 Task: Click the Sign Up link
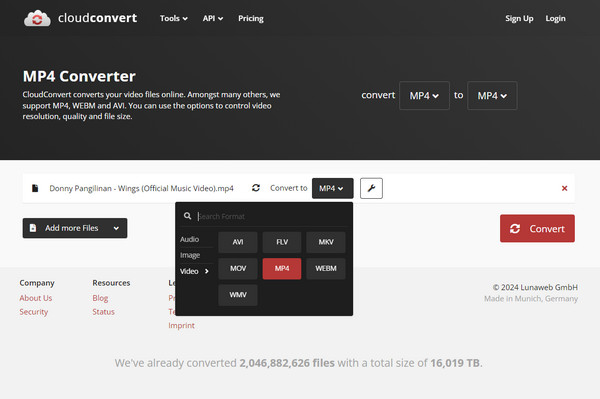coord(519,18)
